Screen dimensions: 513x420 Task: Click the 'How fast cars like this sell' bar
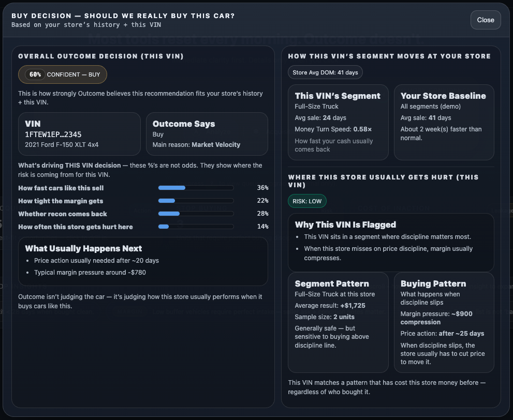pos(196,188)
